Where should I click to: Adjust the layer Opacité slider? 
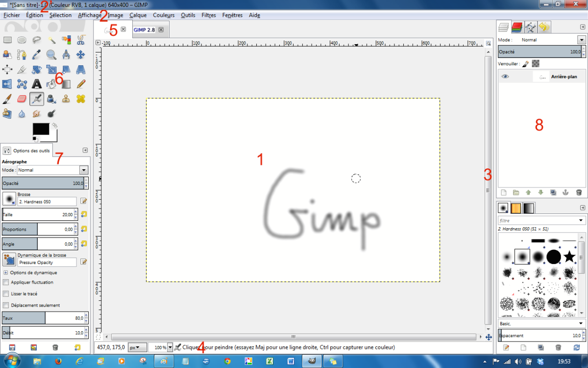(541, 52)
